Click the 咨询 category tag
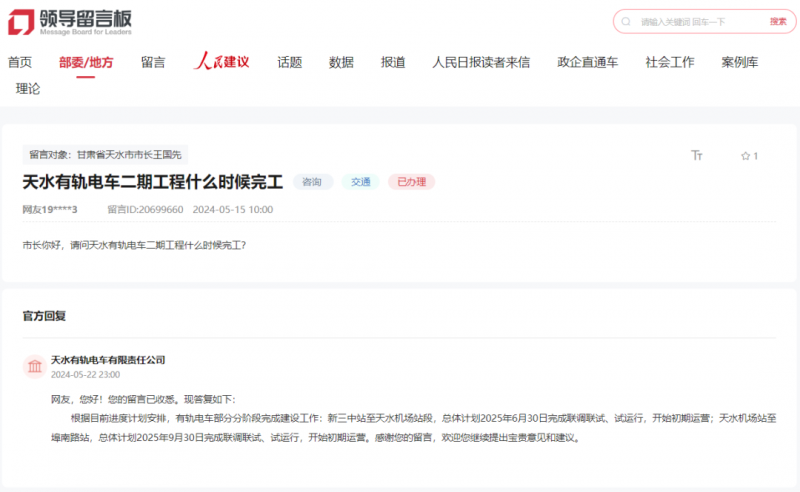This screenshot has width=800, height=492. [312, 182]
